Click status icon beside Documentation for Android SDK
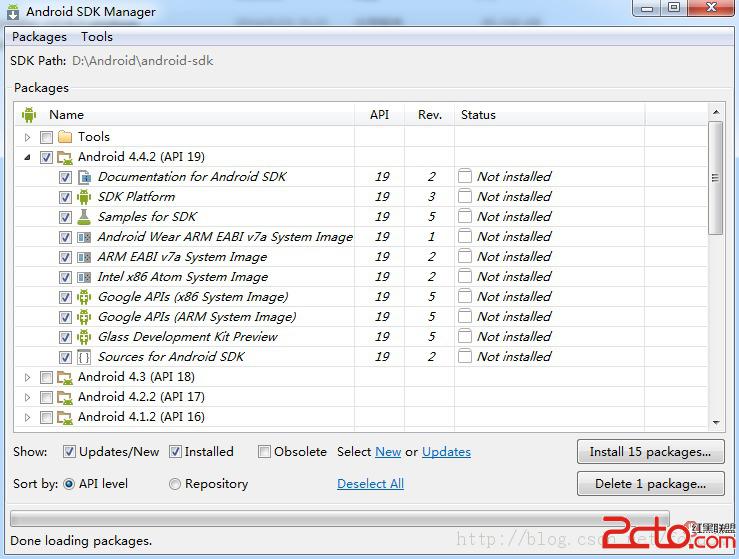Image resolution: width=739 pixels, height=559 pixels. (465, 177)
